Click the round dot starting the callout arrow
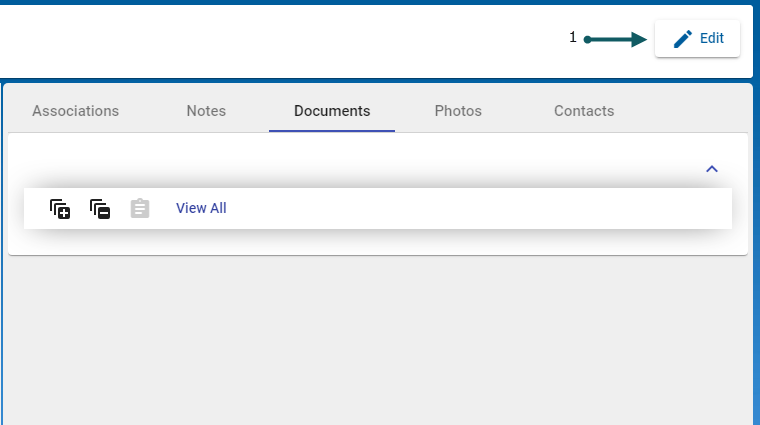The height and width of the screenshot is (425, 760). [588, 40]
